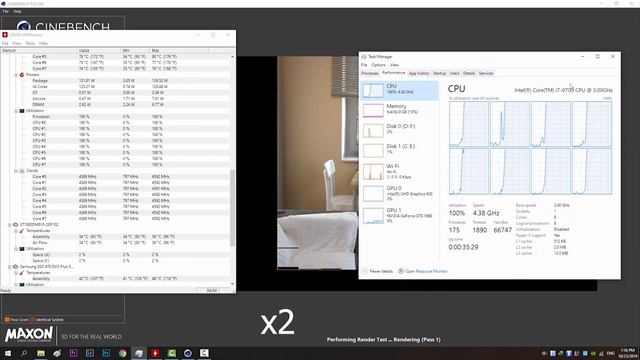Click Fewer details link

(x=380, y=271)
